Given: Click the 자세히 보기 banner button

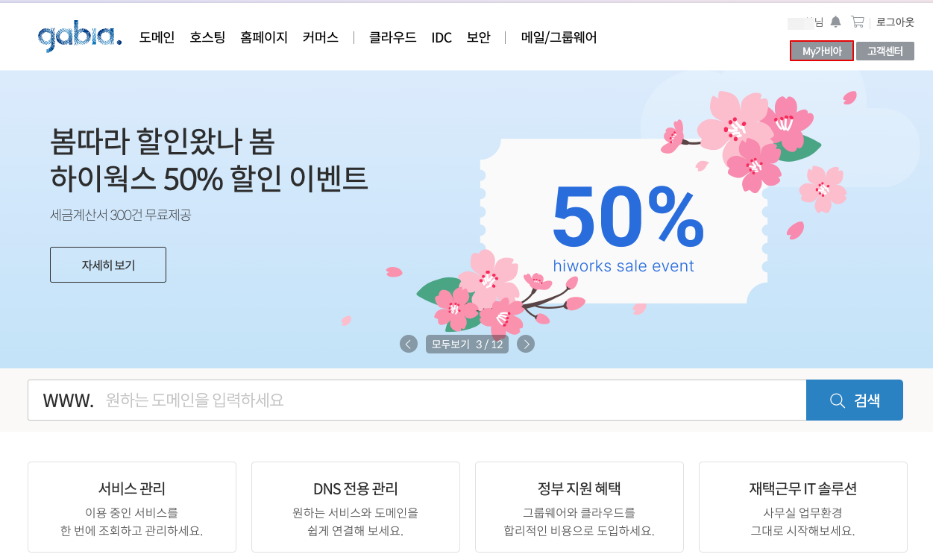Looking at the screenshot, I should [108, 265].
